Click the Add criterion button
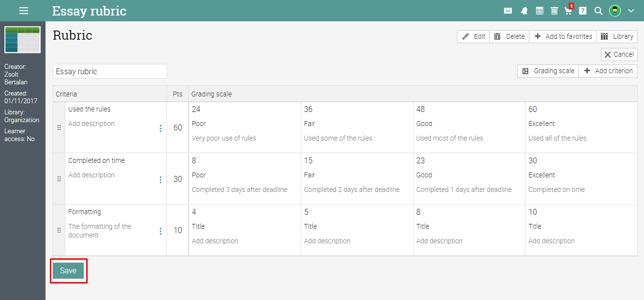The width and height of the screenshot is (644, 300). [608, 71]
